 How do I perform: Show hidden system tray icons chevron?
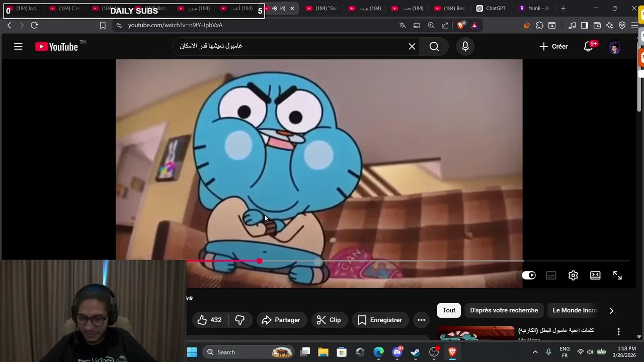click(x=535, y=352)
